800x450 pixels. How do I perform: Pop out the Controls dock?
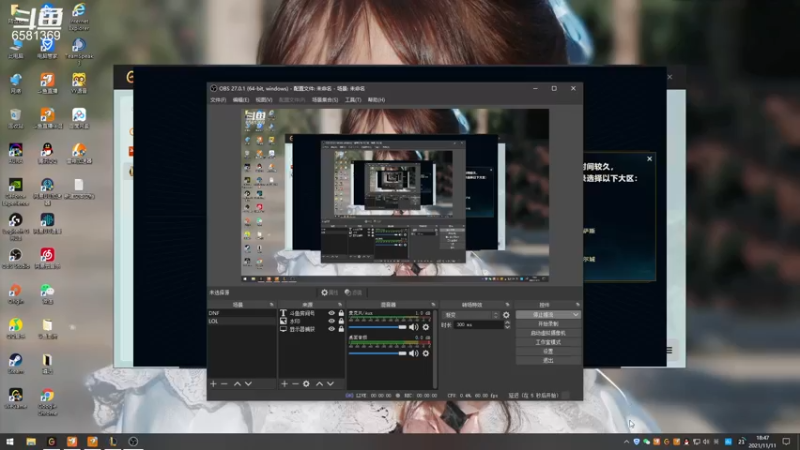click(x=578, y=305)
